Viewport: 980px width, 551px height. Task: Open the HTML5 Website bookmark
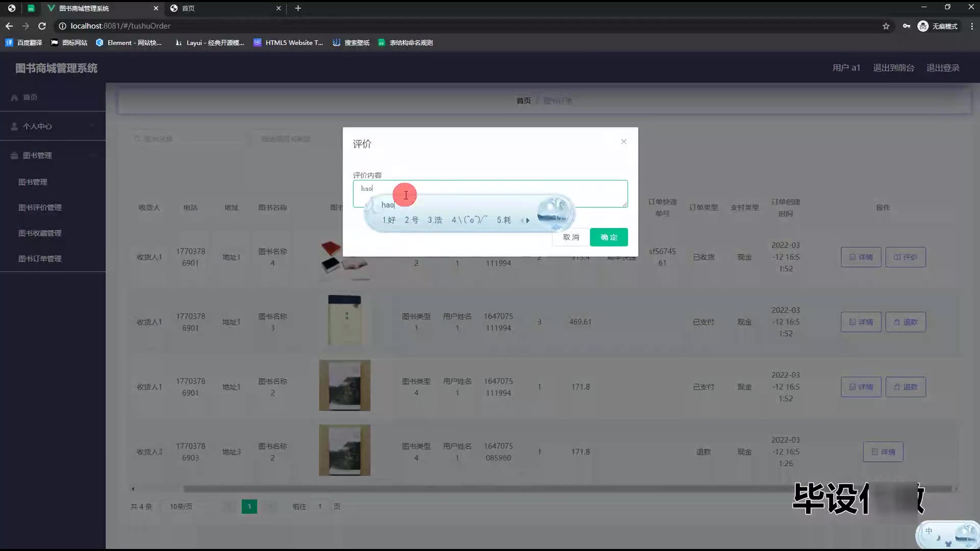288,43
